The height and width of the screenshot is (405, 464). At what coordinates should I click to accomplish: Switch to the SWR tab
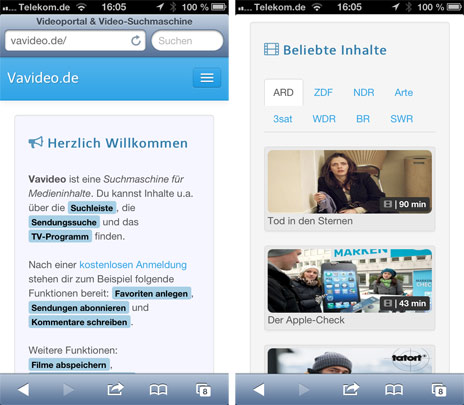coord(402,119)
